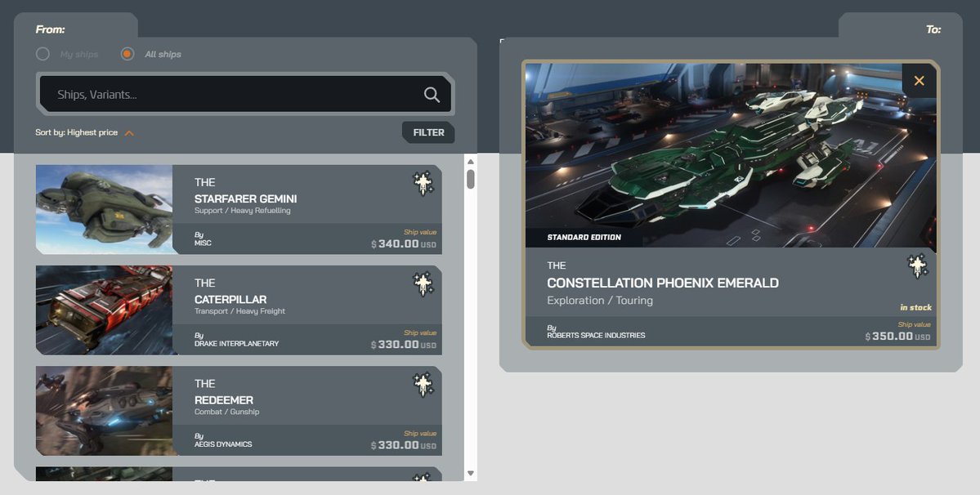Image resolution: width=980 pixels, height=495 pixels.
Task: Click Redeemer's $330.00 USD ship value
Action: click(404, 444)
